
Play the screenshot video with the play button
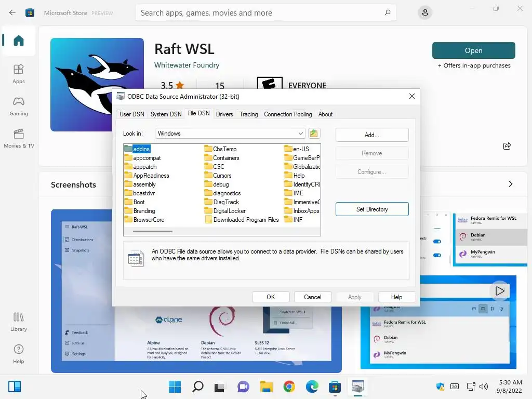pyautogui.click(x=500, y=291)
